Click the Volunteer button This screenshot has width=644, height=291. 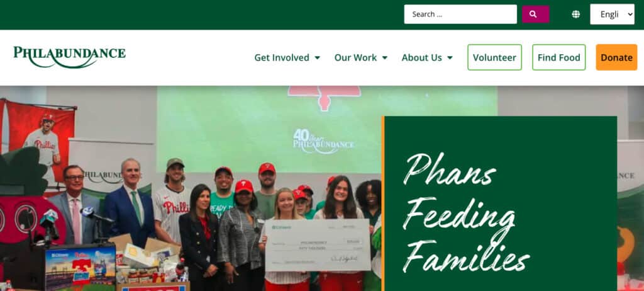coord(494,57)
